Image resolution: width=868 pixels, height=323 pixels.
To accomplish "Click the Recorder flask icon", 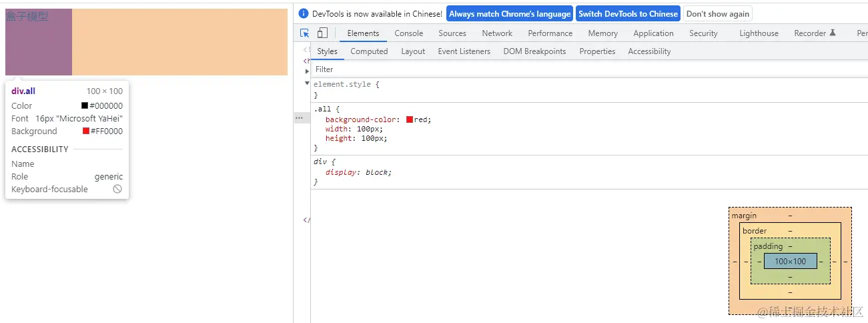I will click(832, 33).
